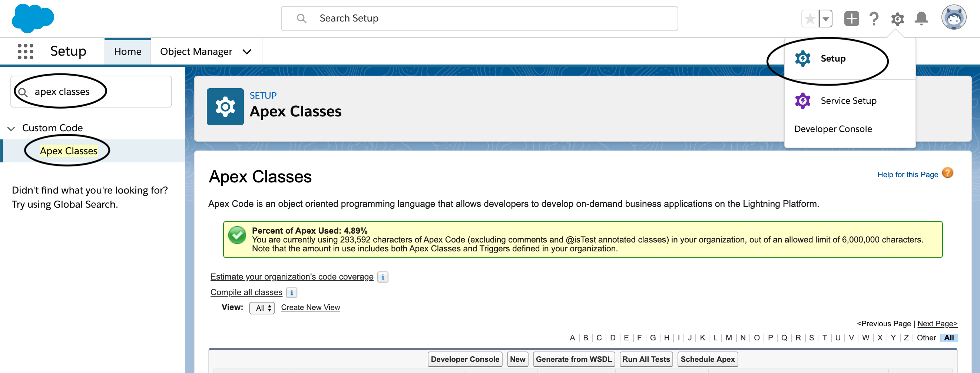
Task: Click inside the Search Setup field
Action: 479,18
